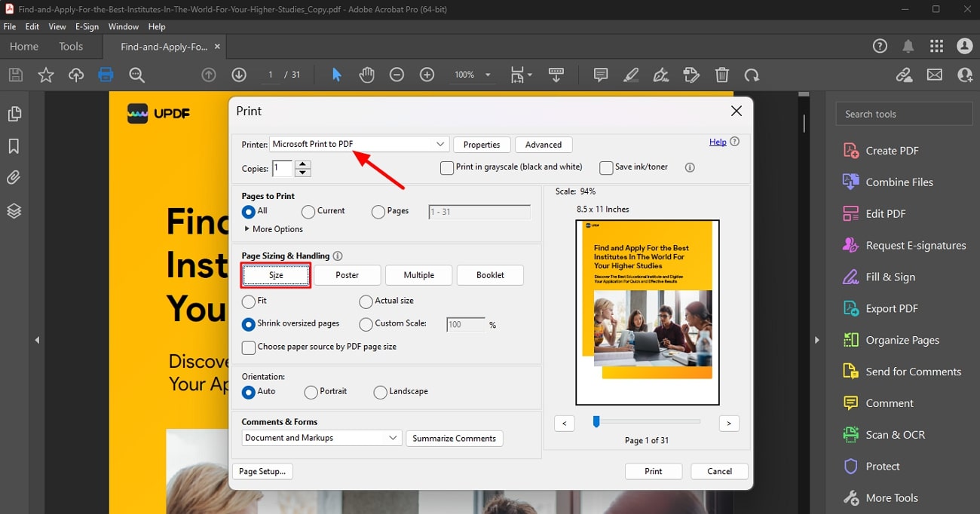Open the Advanced print settings

544,145
